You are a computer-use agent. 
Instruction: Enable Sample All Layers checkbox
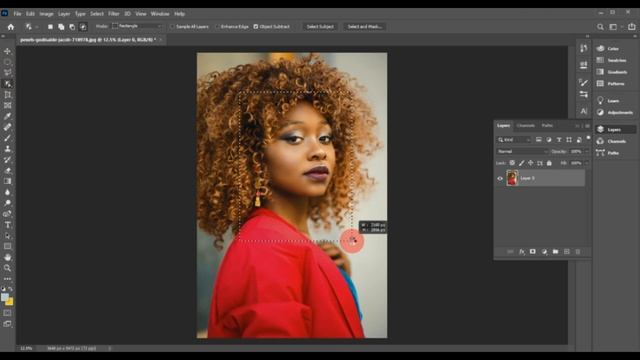pyautogui.click(x=172, y=27)
